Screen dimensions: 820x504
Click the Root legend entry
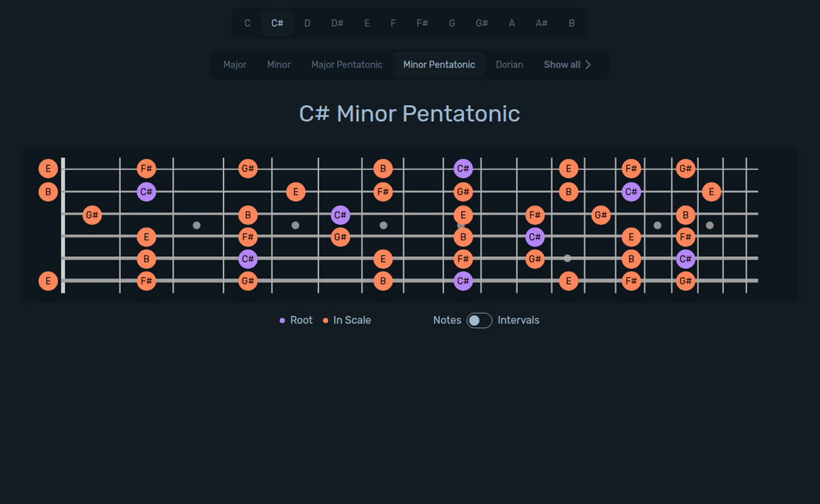point(296,320)
